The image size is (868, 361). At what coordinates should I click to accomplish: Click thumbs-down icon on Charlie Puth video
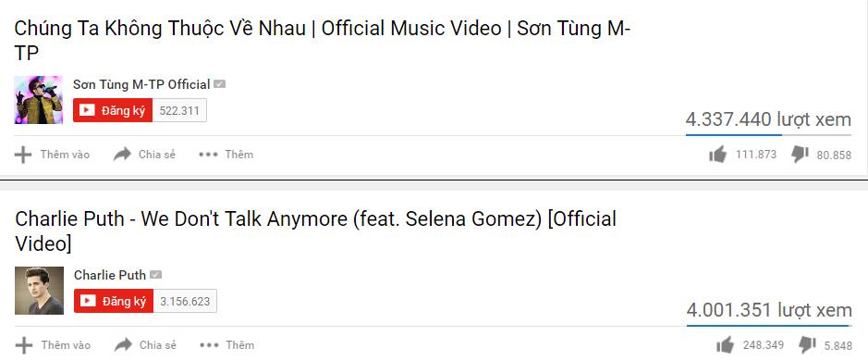tap(807, 345)
